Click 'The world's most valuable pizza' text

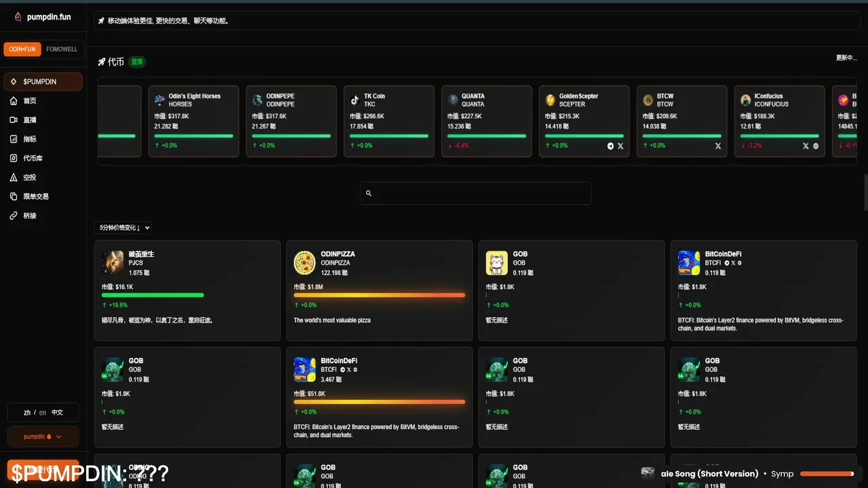(332, 321)
